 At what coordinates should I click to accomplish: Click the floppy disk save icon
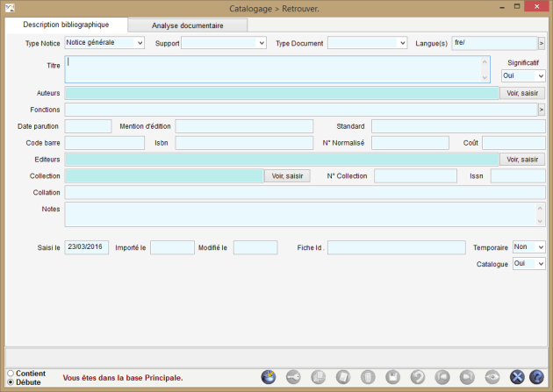coord(393,377)
